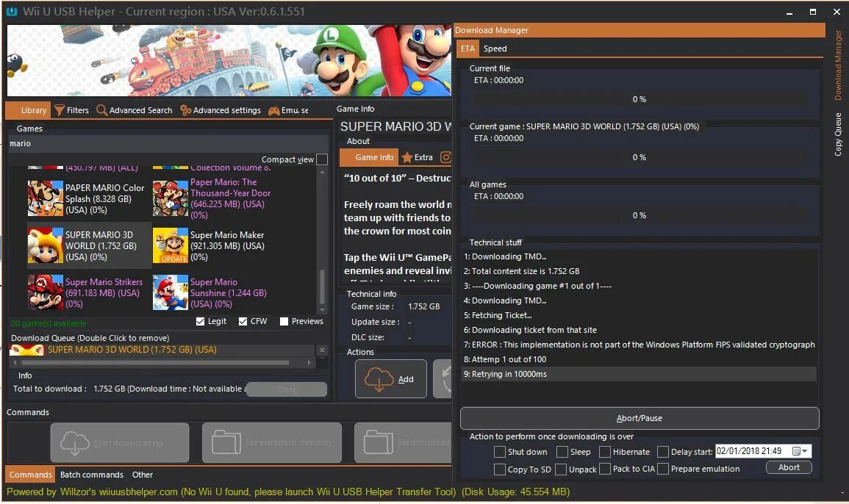Switch to the Speed tab
849x504 pixels.
tap(495, 48)
